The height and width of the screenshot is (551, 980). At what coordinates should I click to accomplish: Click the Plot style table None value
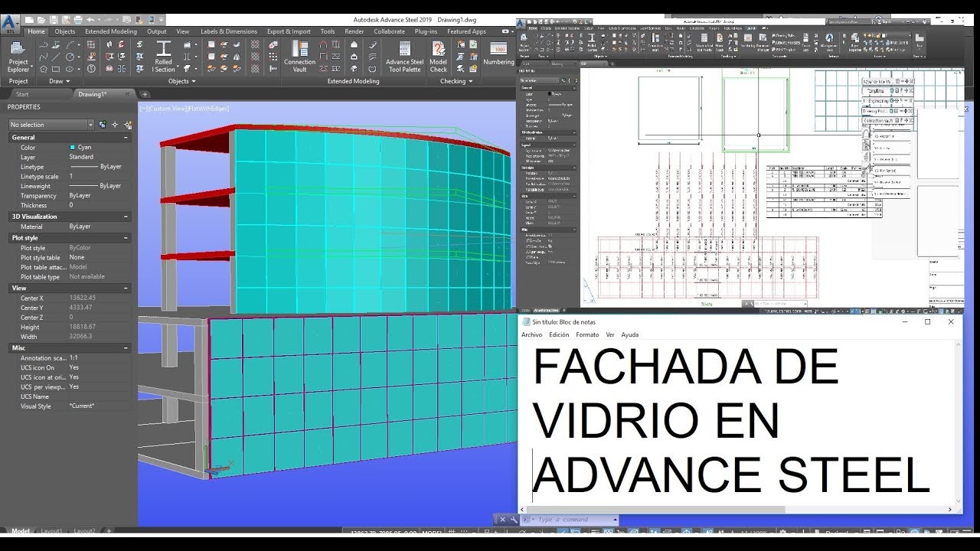[x=77, y=257]
